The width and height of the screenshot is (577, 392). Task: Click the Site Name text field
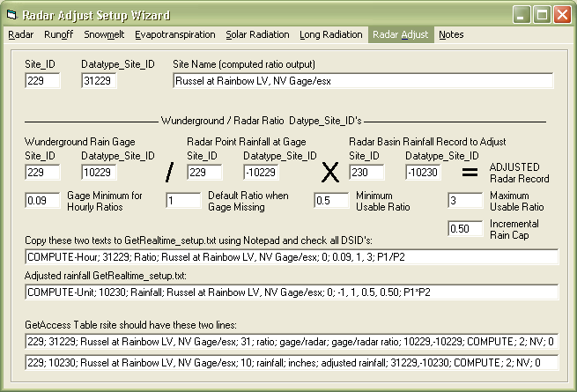[363, 81]
